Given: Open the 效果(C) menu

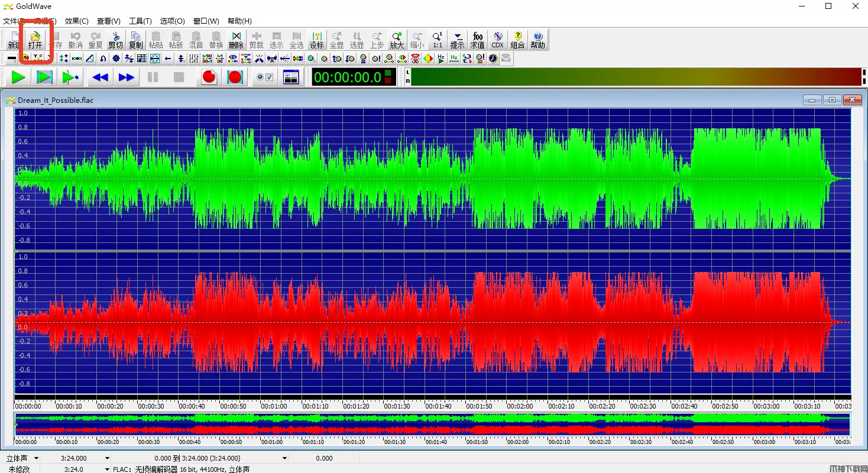Looking at the screenshot, I should [76, 21].
